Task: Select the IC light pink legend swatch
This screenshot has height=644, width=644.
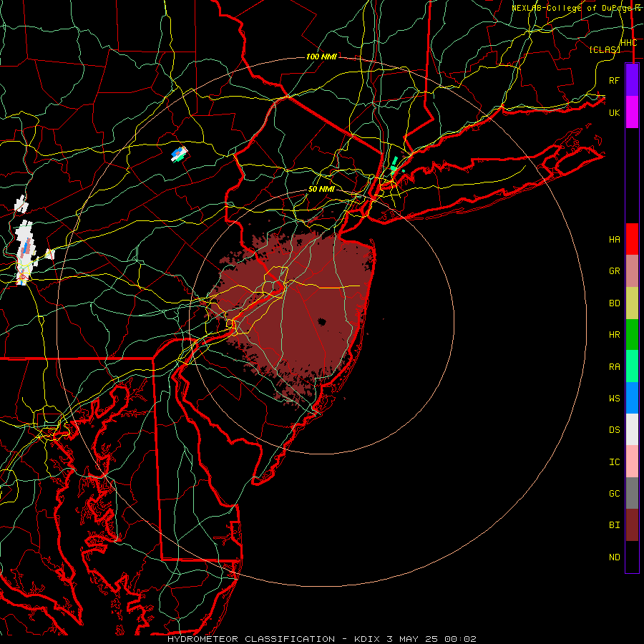Action: 632,462
